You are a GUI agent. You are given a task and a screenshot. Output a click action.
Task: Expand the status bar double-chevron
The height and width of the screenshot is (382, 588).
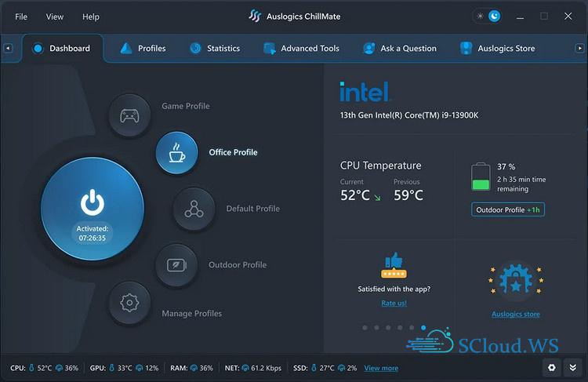click(572, 367)
